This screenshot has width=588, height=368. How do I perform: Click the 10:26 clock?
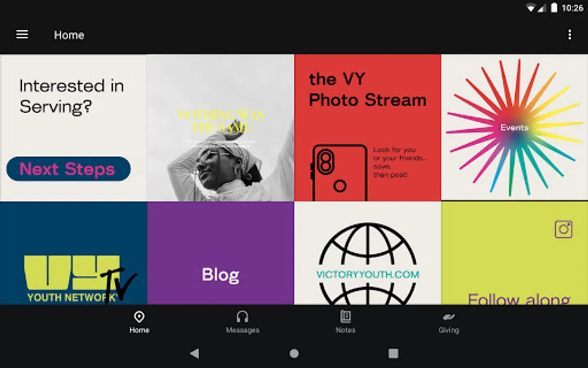coord(572,8)
